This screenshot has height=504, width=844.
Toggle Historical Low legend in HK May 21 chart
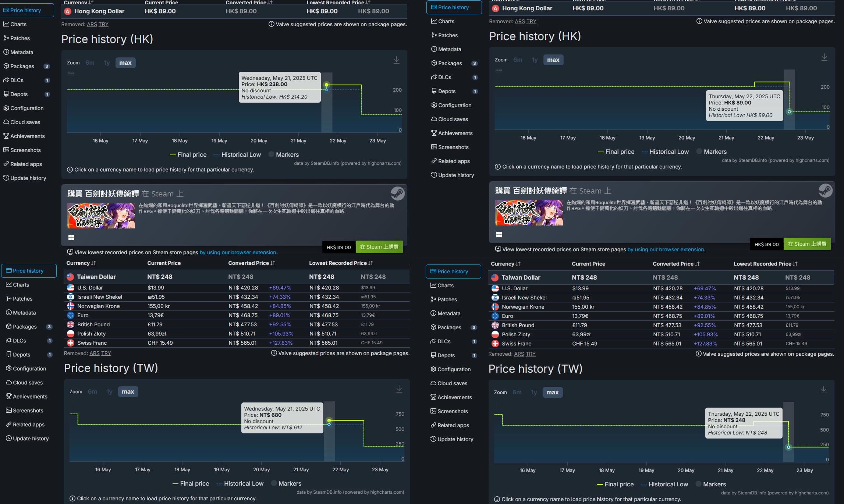237,155
